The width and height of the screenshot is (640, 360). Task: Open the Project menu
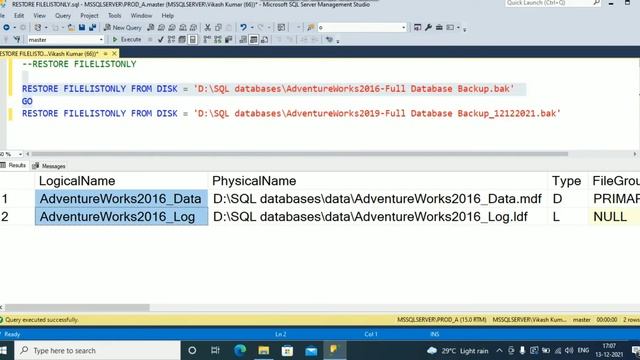(x=89, y=16)
